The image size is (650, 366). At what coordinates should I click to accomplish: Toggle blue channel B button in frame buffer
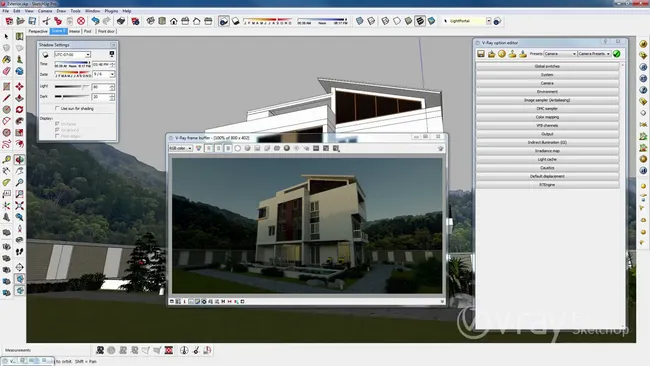tap(228, 148)
